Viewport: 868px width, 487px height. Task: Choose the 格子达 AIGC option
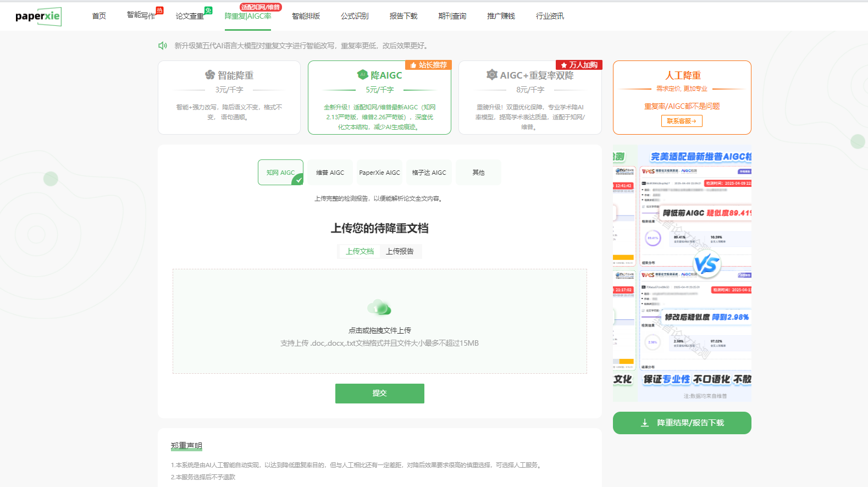pos(429,173)
